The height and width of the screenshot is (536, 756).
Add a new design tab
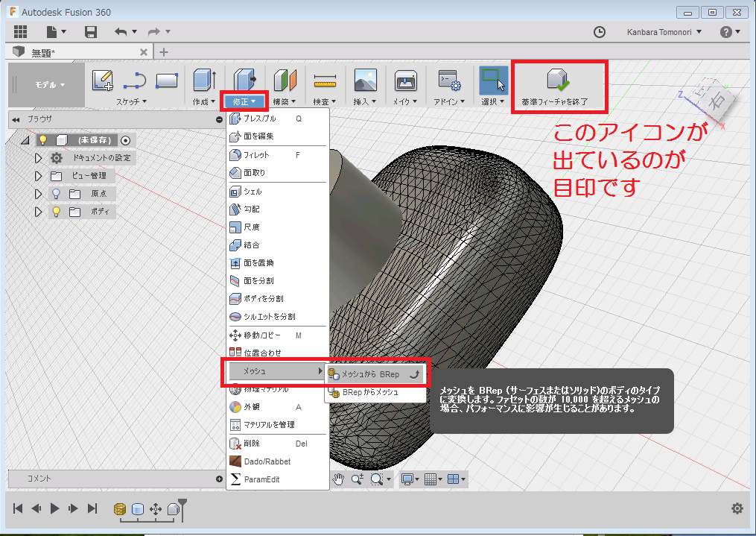164,52
